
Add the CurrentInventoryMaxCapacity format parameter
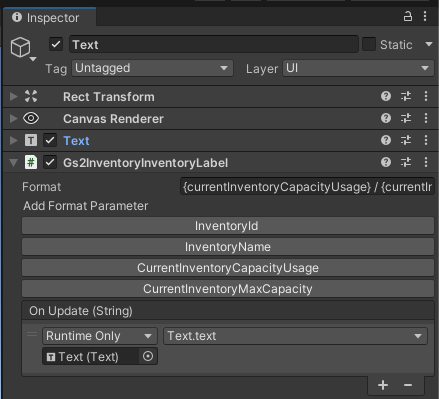[x=228, y=289]
